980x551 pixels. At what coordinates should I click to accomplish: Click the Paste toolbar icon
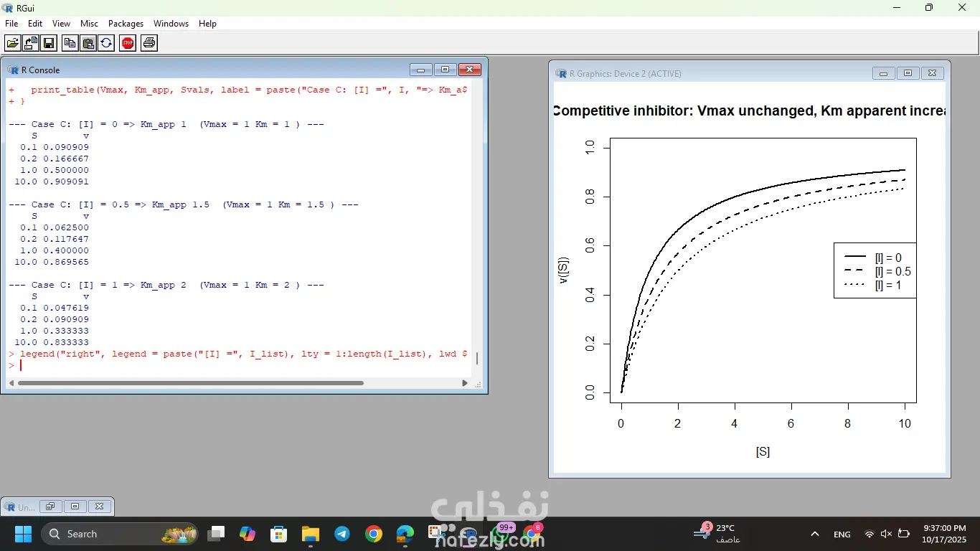click(x=88, y=43)
